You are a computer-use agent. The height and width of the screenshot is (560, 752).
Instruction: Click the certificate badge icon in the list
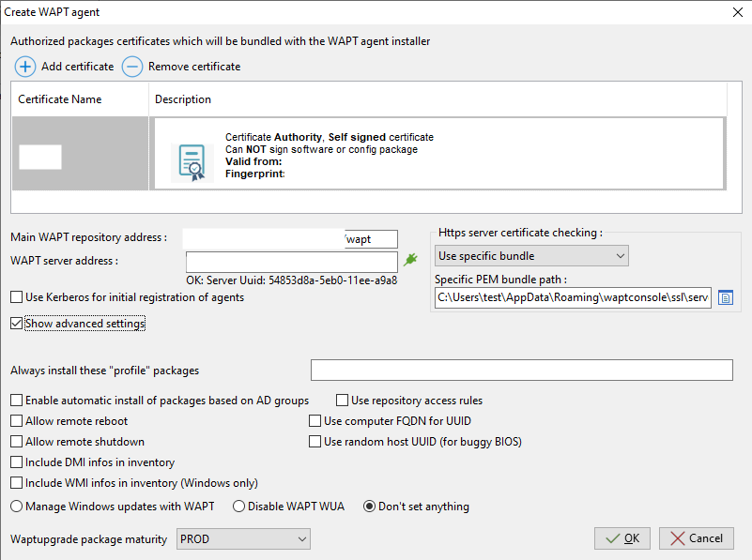pyautogui.click(x=191, y=161)
